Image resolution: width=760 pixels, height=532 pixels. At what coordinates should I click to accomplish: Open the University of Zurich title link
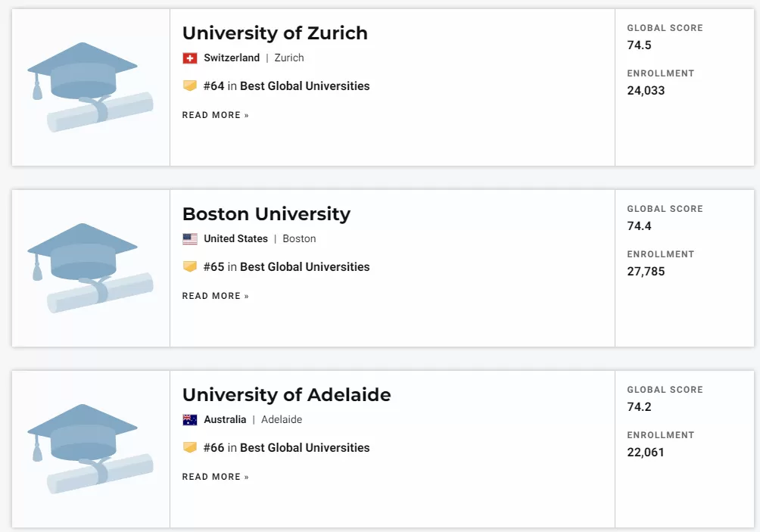pyautogui.click(x=275, y=33)
